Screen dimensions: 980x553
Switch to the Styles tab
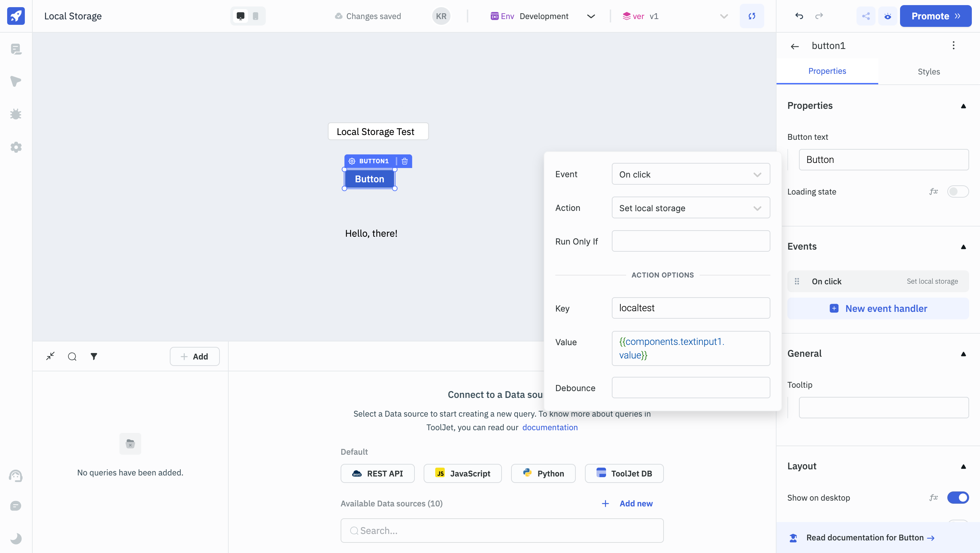928,71
